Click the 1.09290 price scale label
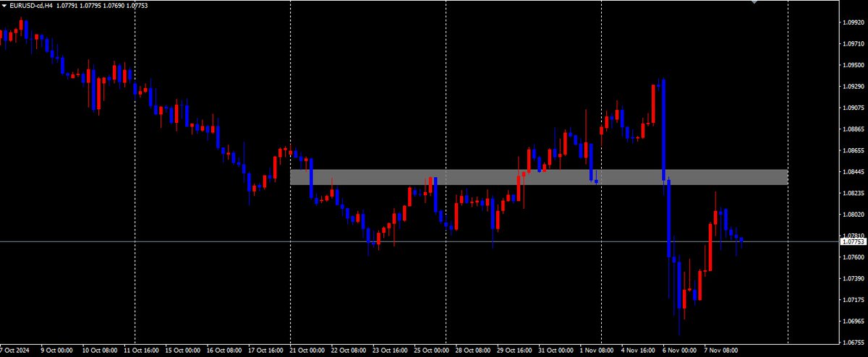 pos(854,87)
